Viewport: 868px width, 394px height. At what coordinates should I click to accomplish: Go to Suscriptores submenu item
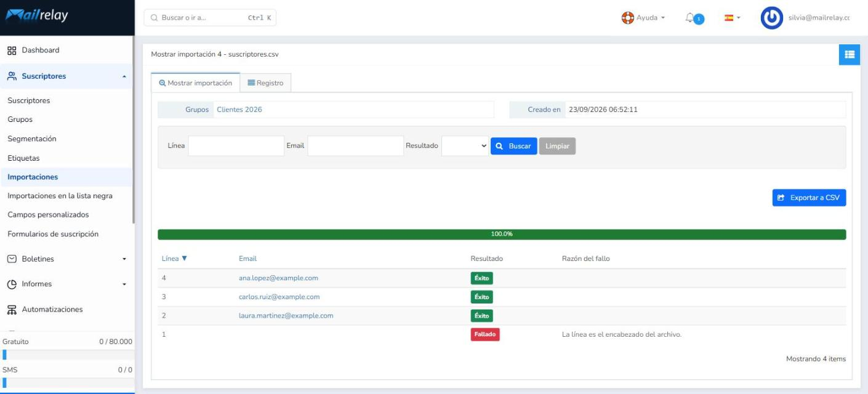click(x=29, y=100)
